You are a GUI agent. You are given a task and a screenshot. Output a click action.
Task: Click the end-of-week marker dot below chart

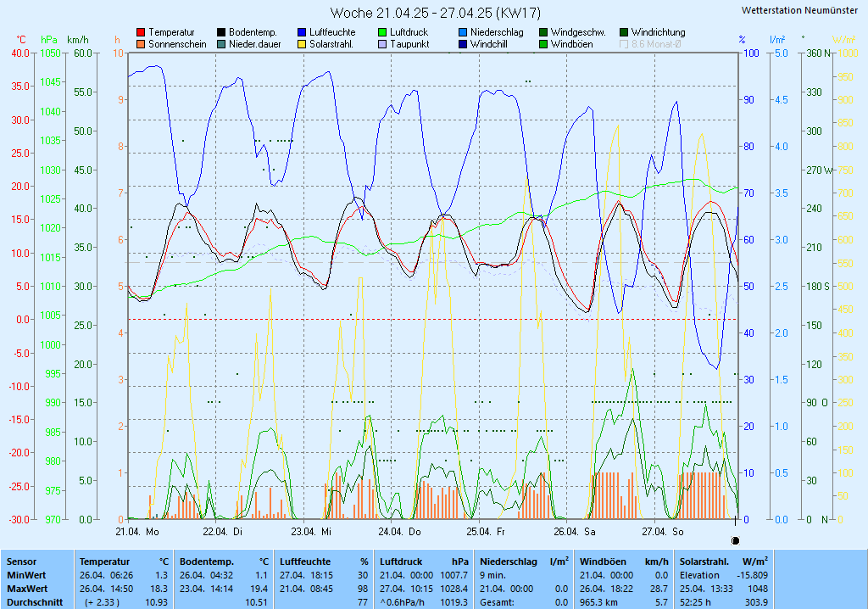735,540
